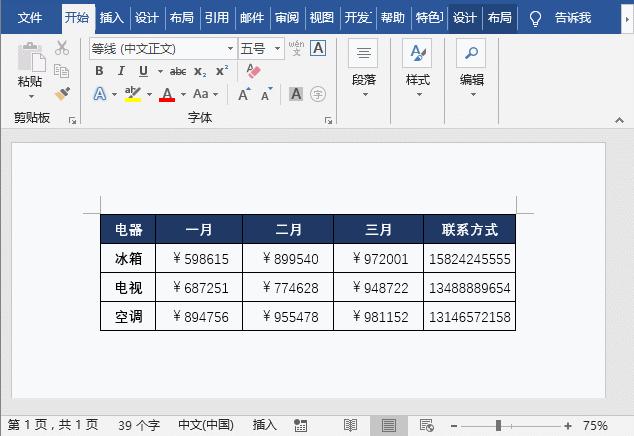Click Text Effects glowing A icon

(100, 94)
